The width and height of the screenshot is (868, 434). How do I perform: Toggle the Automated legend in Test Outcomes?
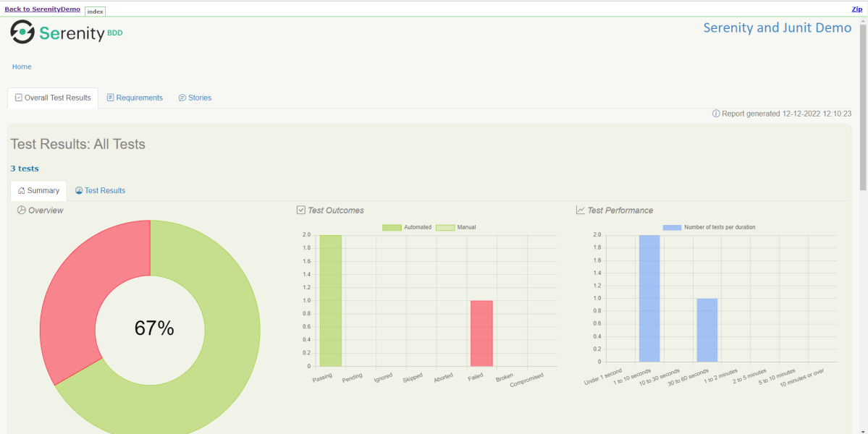tap(407, 227)
